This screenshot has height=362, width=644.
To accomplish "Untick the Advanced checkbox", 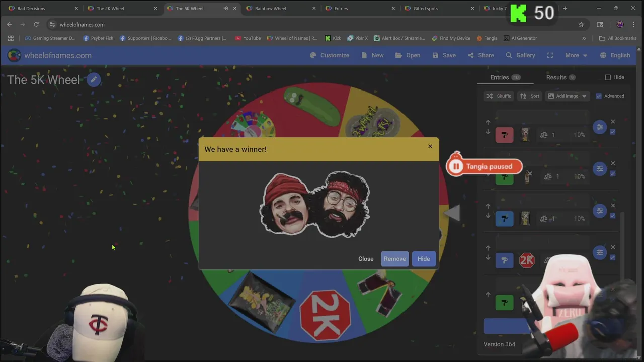I will pos(598,96).
